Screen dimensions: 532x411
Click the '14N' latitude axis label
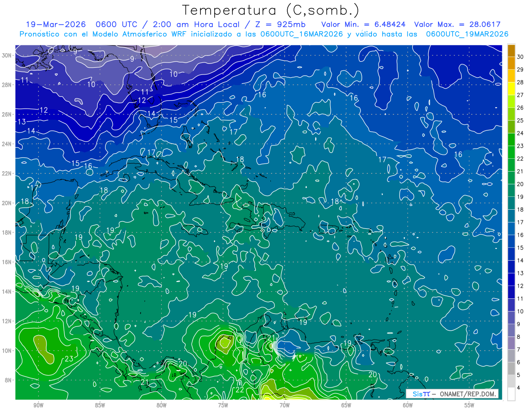coord(7,292)
